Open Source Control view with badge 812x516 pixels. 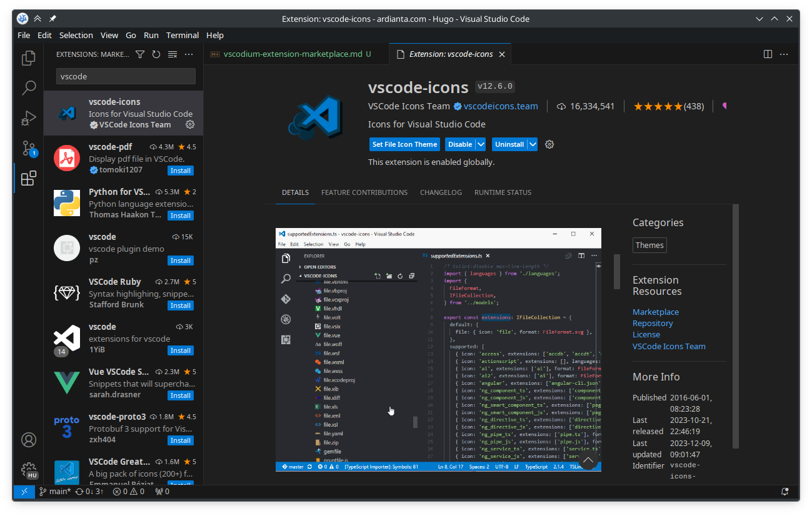(29, 149)
